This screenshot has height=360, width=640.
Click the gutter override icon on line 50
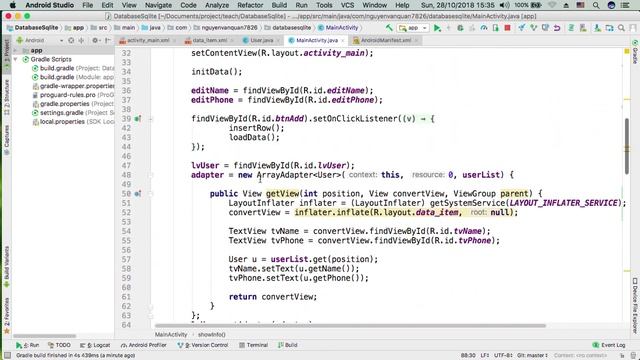138,193
